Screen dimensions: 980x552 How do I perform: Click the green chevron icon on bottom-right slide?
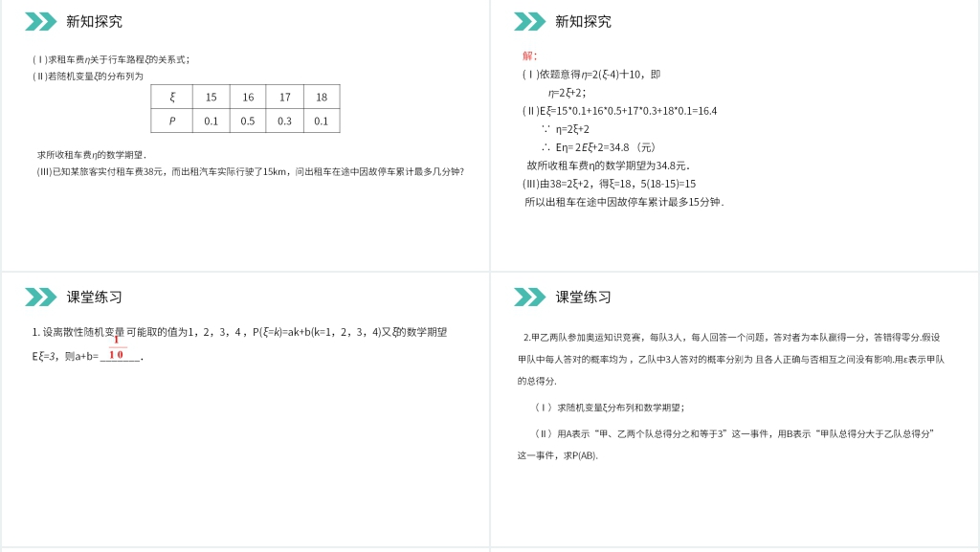(529, 298)
